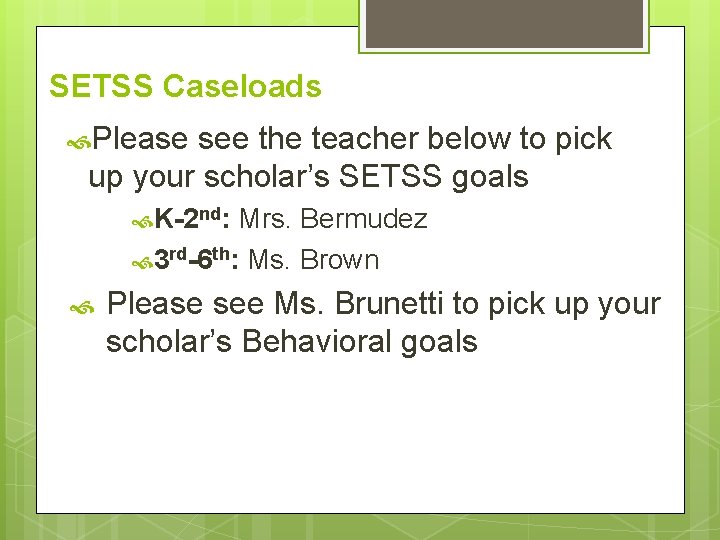Click the bullet icon before 'Please see Ms. Brunetti'
Image resolution: width=720 pixels, height=540 pixels.
(x=82, y=308)
